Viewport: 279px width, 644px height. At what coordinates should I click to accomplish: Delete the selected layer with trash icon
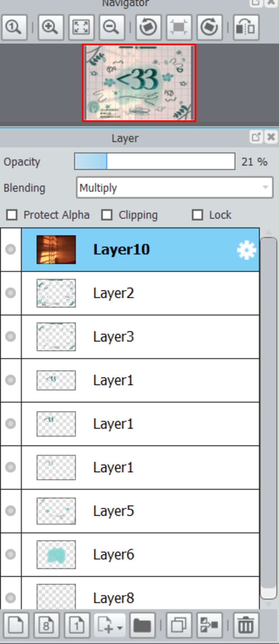click(x=246, y=625)
